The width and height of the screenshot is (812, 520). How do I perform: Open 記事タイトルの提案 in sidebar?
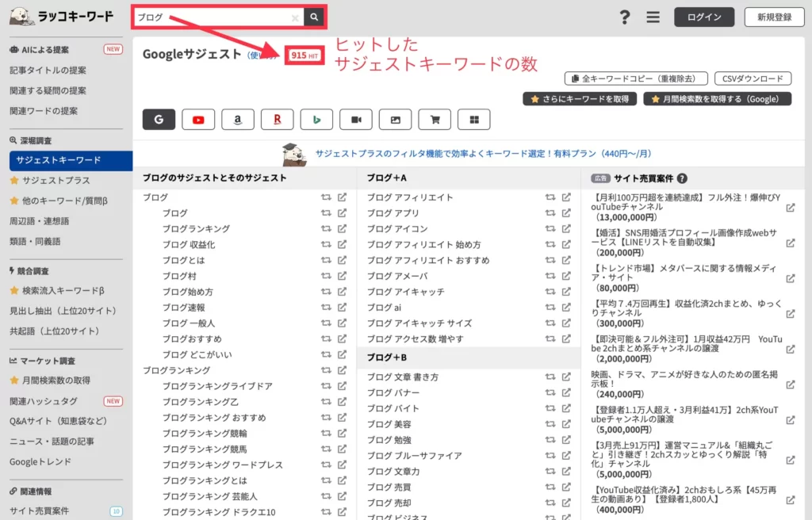pos(48,71)
